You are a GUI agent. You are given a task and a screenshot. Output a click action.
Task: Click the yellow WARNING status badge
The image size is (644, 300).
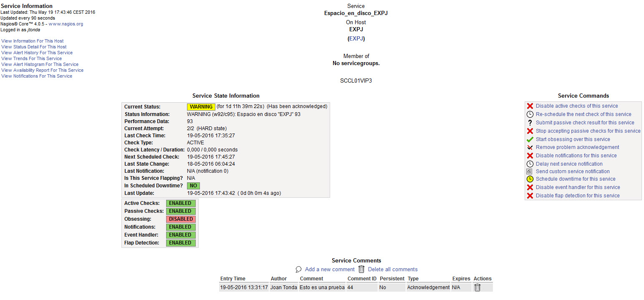coord(201,107)
